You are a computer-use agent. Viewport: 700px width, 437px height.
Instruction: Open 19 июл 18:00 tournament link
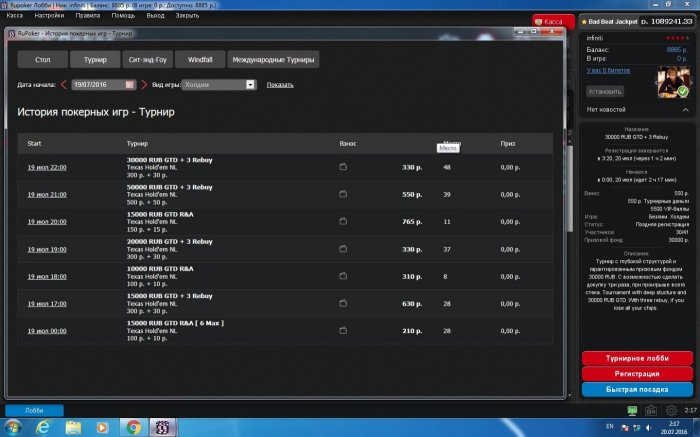click(47, 277)
